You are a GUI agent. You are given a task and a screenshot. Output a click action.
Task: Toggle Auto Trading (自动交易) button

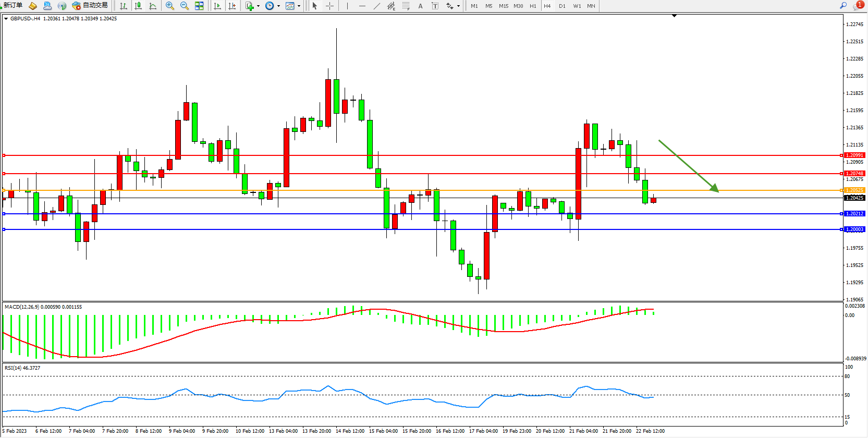pyautogui.click(x=90, y=6)
